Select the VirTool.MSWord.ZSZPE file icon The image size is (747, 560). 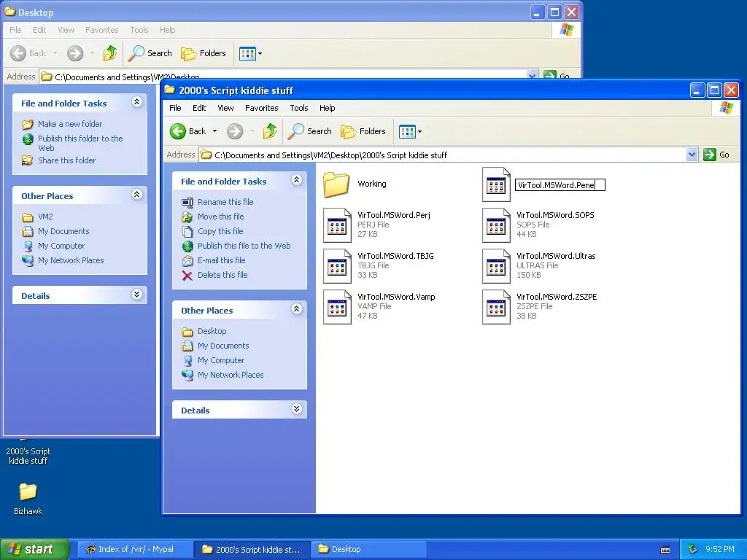click(496, 307)
